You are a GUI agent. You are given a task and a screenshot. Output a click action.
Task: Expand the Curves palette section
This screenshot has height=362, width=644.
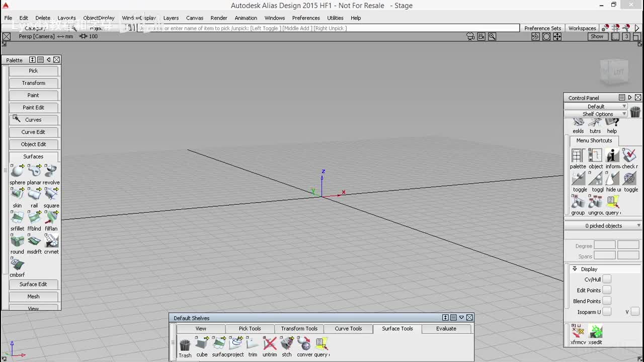[33, 120]
